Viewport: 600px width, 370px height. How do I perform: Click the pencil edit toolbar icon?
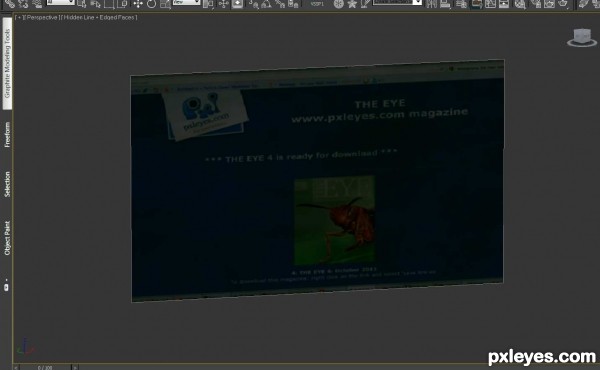pos(365,4)
